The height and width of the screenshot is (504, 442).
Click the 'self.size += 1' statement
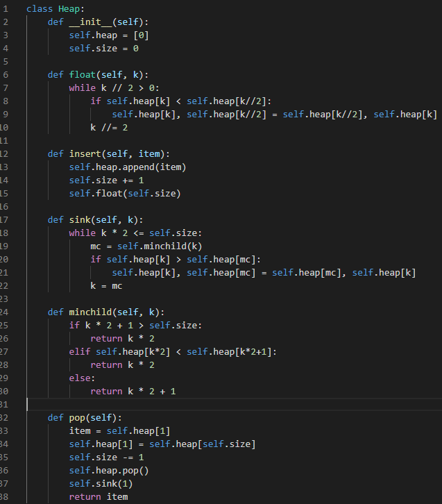(x=106, y=180)
